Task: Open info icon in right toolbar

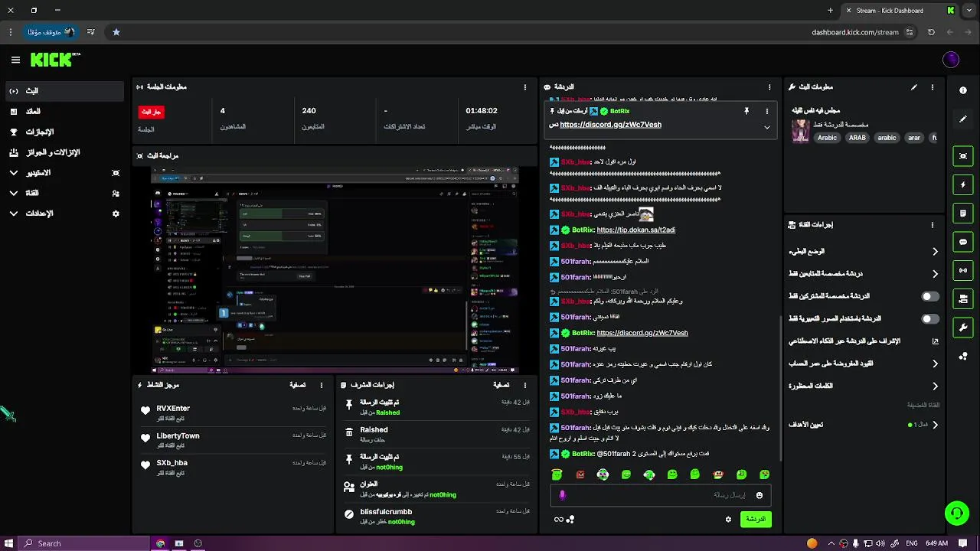Action: pos(963,90)
